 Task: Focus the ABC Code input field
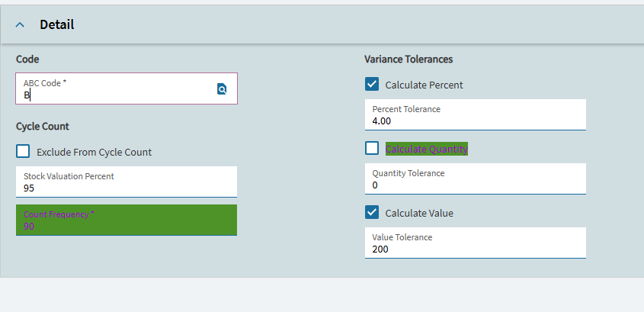coord(114,95)
